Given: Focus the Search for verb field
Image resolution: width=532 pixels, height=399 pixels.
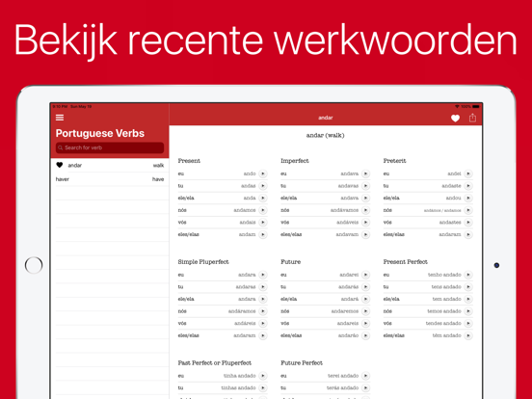Looking at the screenshot, I should click(110, 147).
